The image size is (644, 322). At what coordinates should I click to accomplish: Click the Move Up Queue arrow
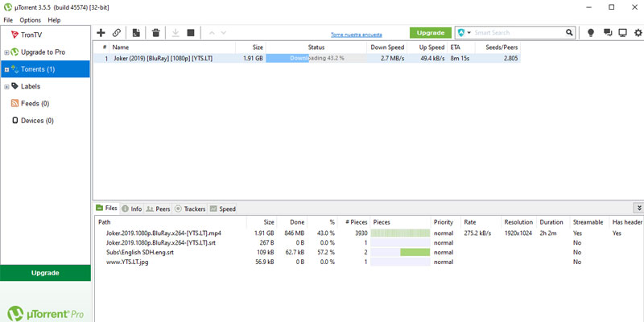click(212, 33)
